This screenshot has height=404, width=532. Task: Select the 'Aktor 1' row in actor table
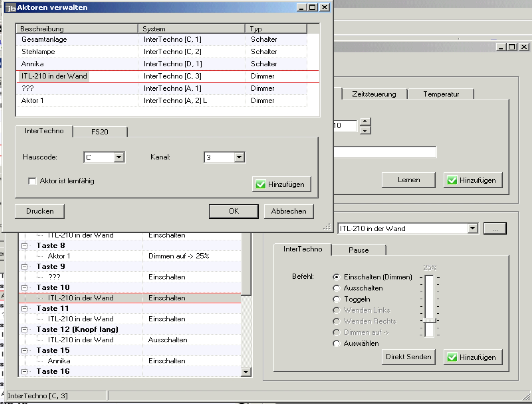tap(33, 100)
